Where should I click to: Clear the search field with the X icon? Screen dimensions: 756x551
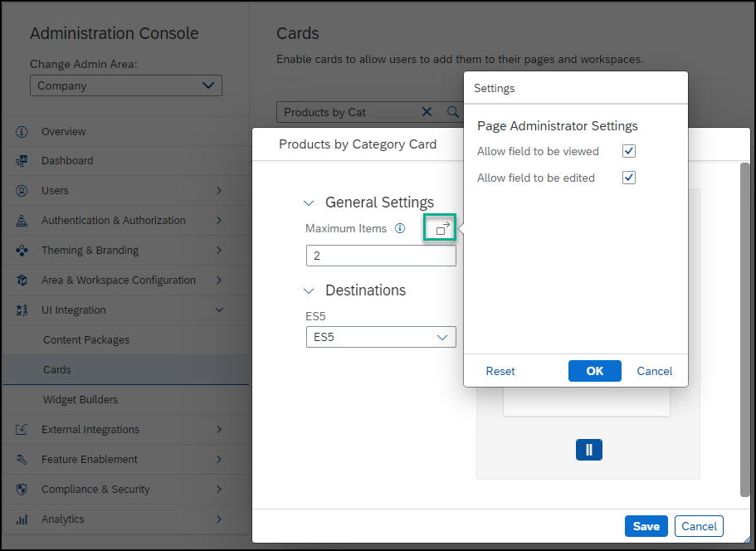[x=427, y=112]
